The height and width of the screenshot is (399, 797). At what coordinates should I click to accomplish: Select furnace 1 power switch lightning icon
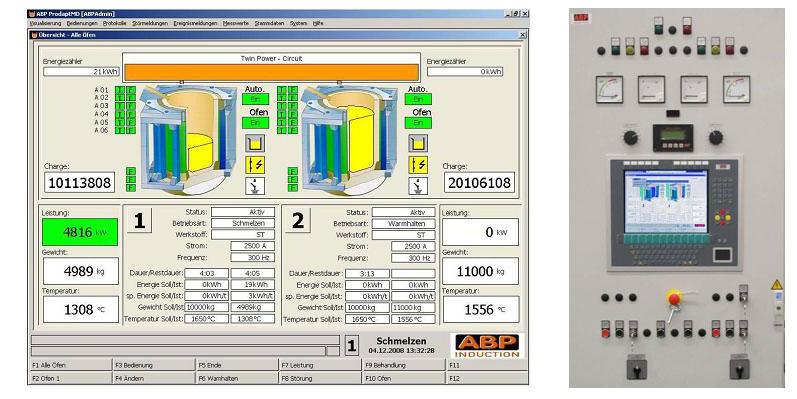[255, 165]
